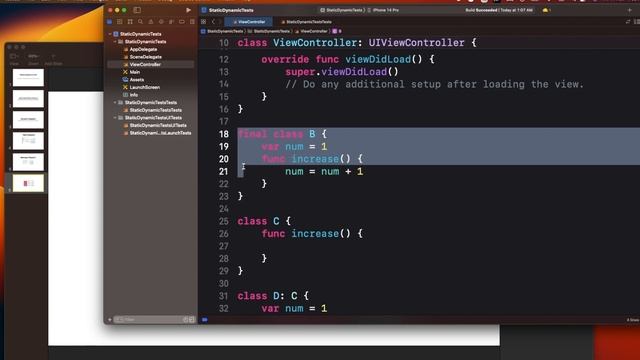
Task: Open the Zoom control in Keynote toolbar
Action: click(33, 59)
